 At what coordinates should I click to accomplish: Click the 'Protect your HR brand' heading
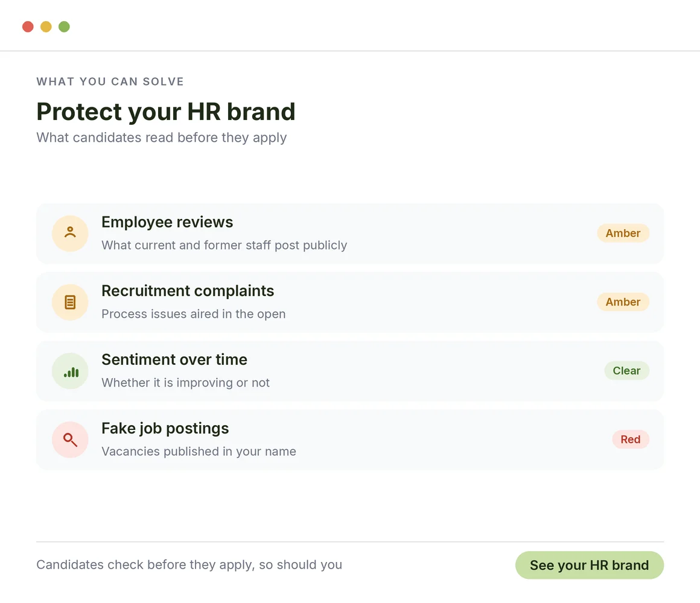pyautogui.click(x=165, y=112)
